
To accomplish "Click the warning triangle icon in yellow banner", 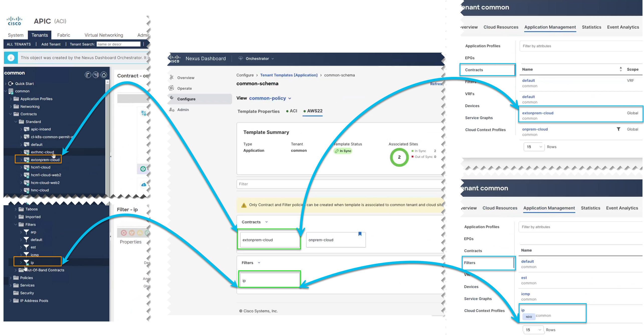I will 244,205.
